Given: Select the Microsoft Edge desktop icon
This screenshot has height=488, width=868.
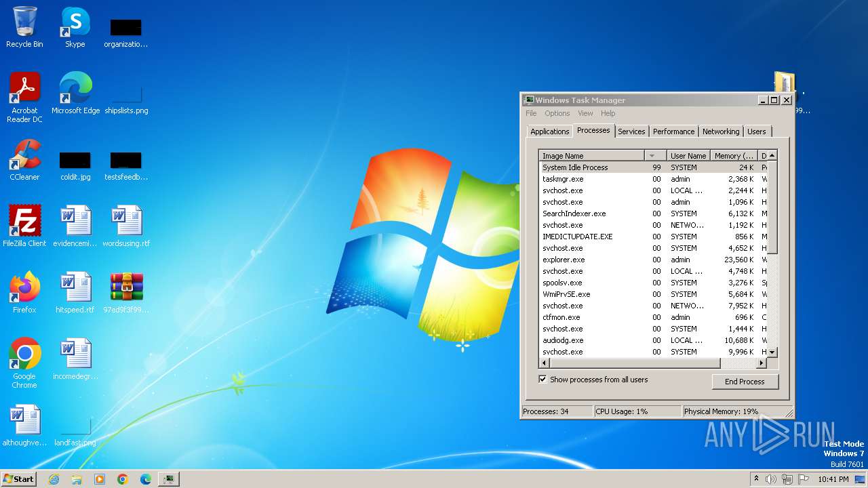Looking at the screenshot, I should tap(75, 94).
